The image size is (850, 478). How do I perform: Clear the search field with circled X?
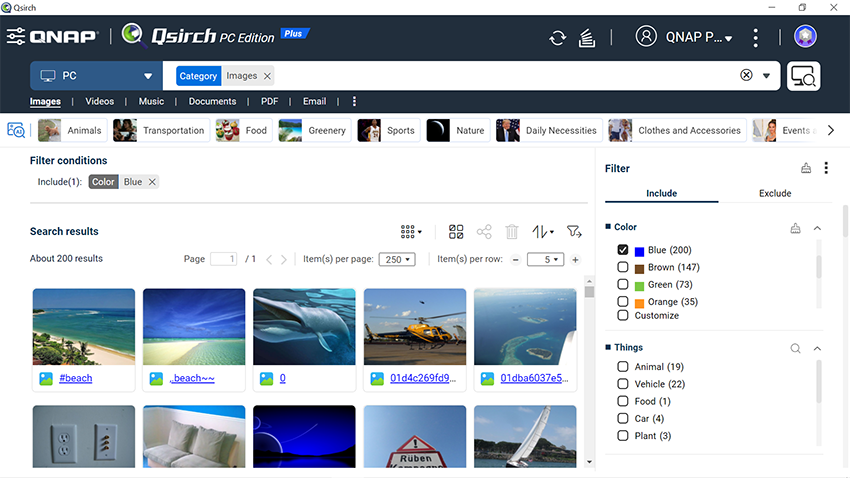(746, 76)
